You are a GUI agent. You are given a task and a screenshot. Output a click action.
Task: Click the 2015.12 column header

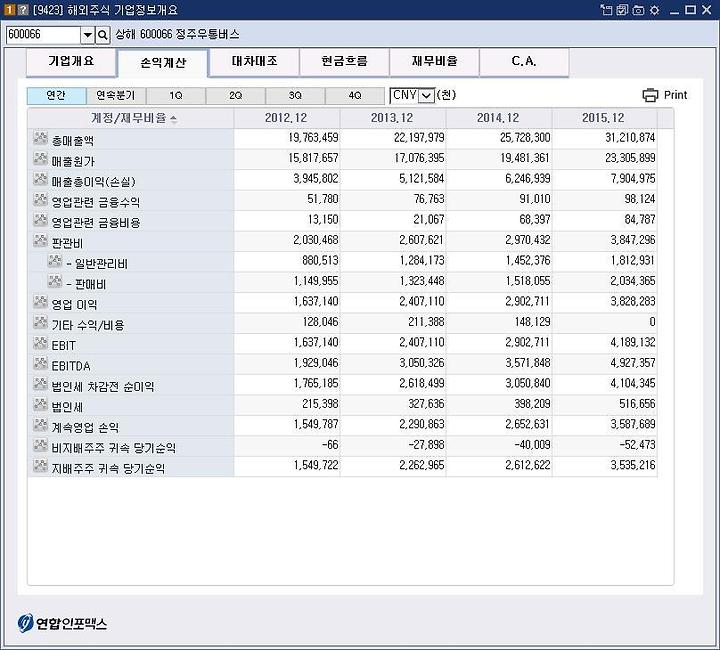(604, 118)
